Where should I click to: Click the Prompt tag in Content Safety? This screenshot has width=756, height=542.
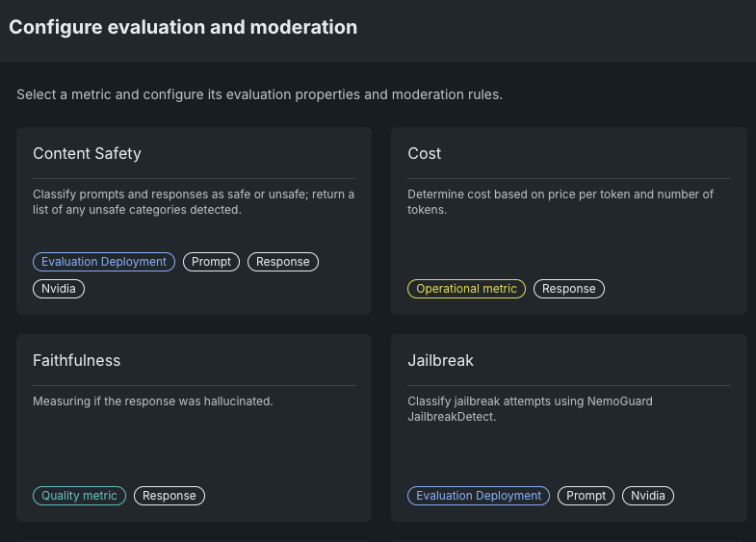[x=211, y=262]
